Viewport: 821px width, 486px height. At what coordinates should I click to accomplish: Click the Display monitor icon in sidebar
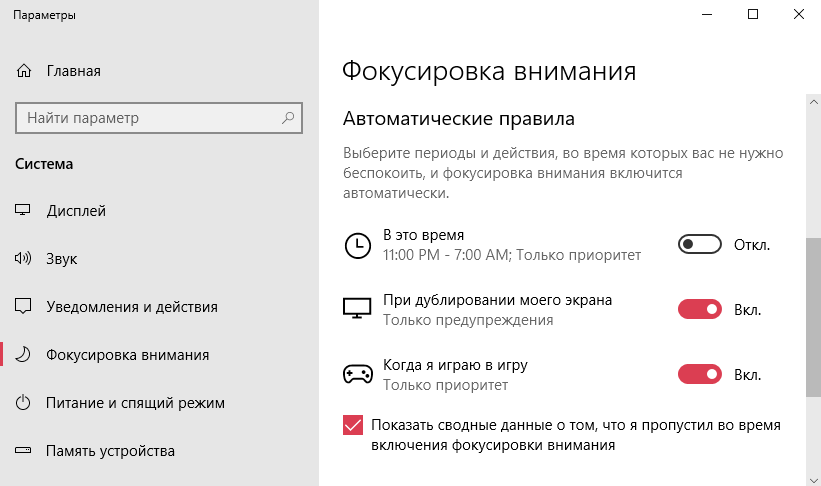click(x=23, y=210)
